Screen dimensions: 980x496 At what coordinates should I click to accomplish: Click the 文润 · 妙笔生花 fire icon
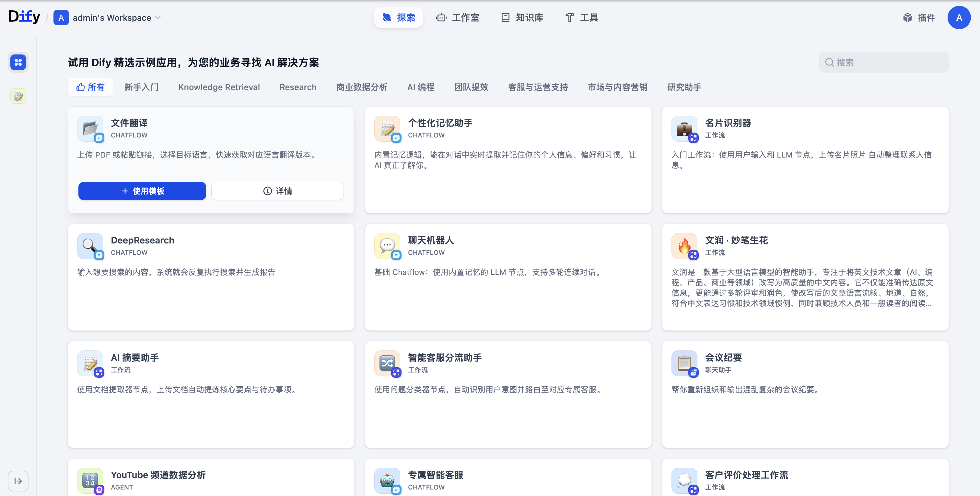click(684, 246)
